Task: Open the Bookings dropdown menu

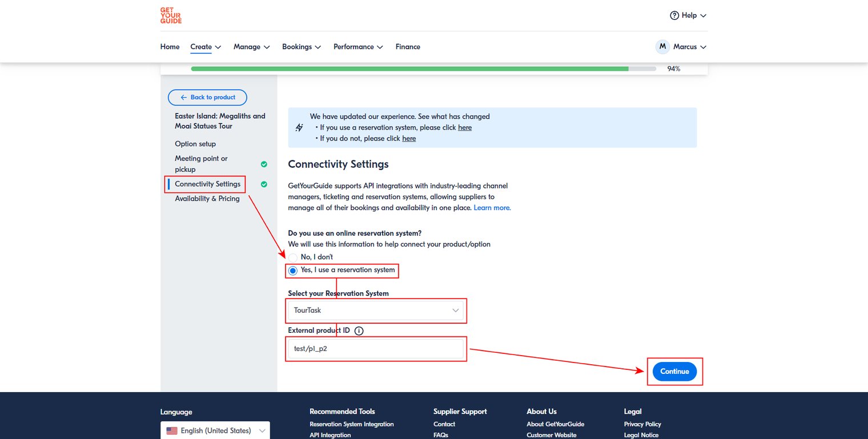Action: click(x=302, y=47)
